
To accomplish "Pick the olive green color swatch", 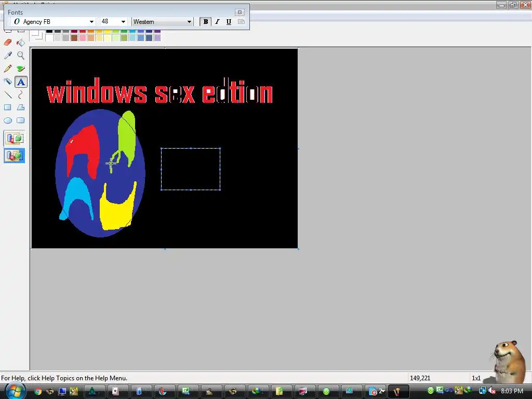I will tap(124, 37).
